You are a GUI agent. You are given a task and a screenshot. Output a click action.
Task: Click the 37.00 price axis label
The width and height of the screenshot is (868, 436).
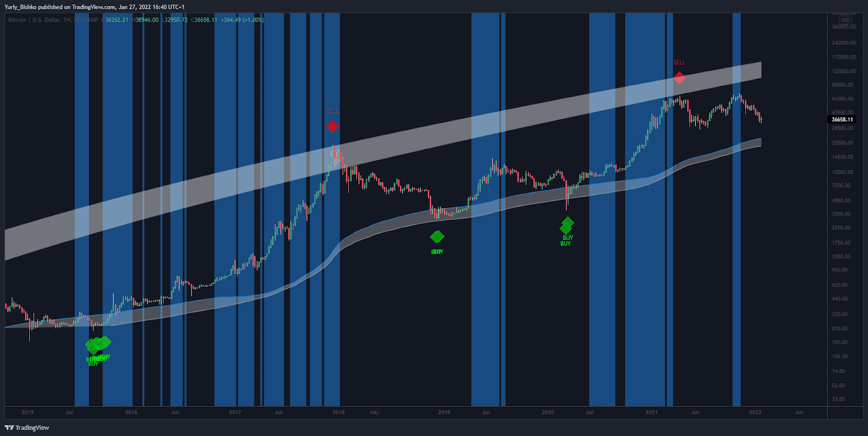coord(839,399)
